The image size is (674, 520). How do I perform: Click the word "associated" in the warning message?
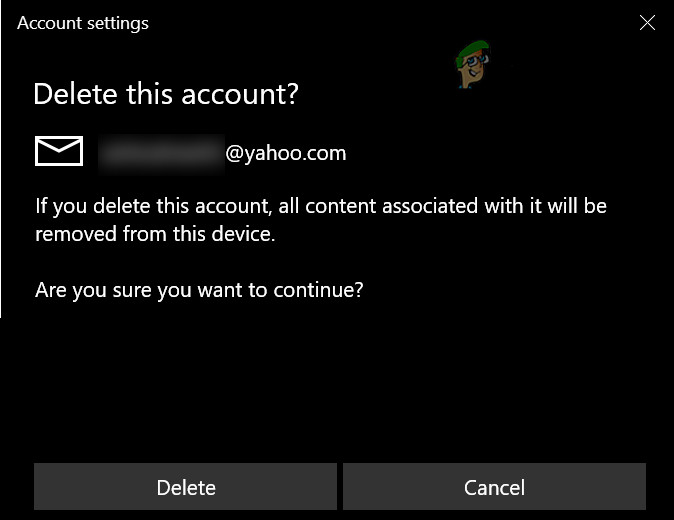pyautogui.click(x=430, y=206)
